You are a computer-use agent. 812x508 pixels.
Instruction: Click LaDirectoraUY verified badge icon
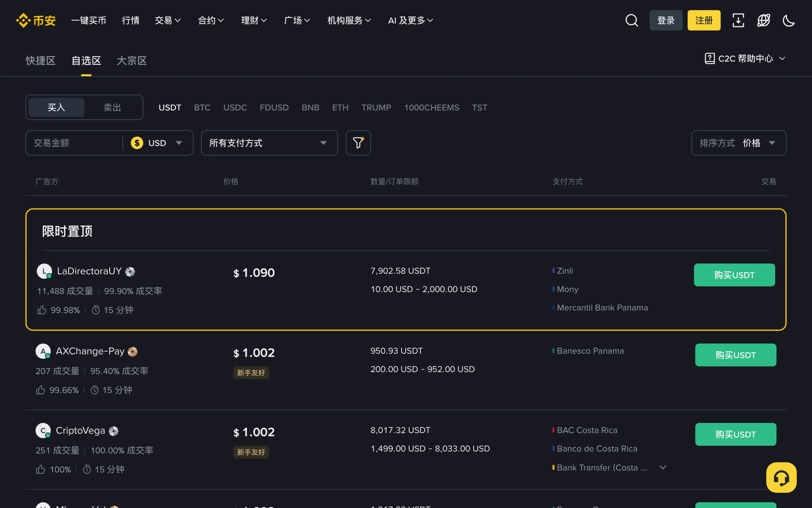(x=130, y=271)
